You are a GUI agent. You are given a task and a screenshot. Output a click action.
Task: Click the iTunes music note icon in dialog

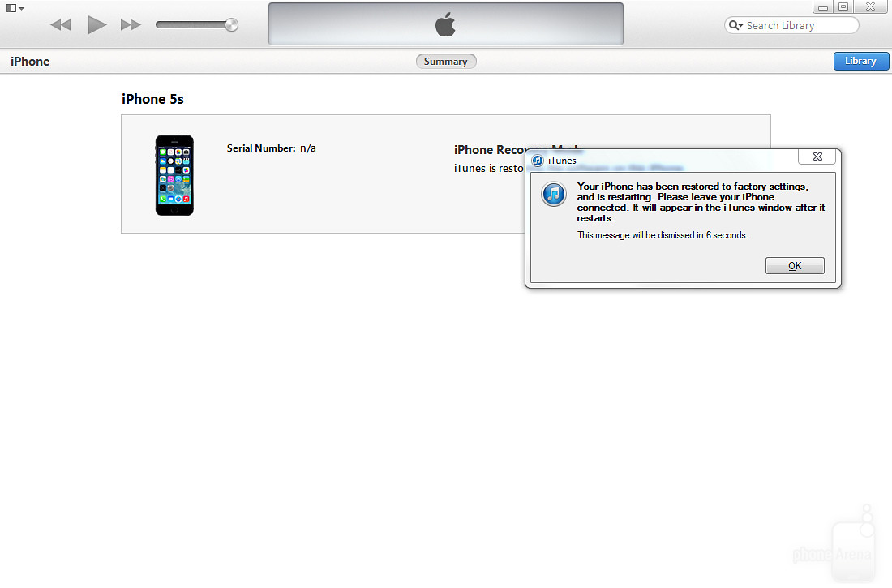point(554,194)
